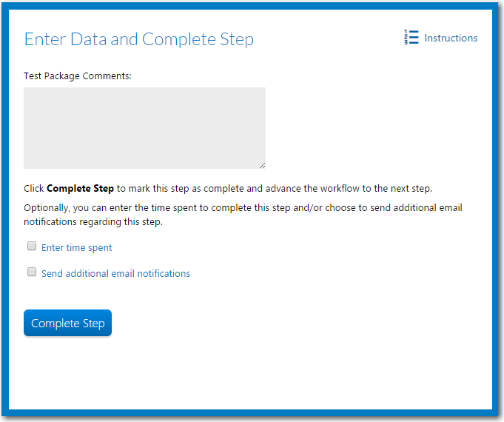
Task: Click the phrase to the next step
Action: click(x=397, y=189)
